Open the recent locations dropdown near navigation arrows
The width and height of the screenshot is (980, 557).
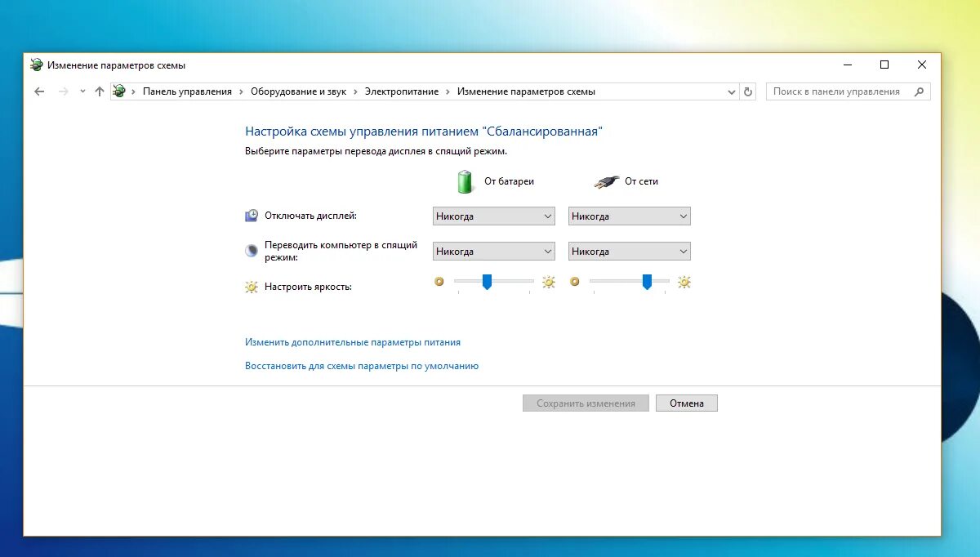(81, 91)
